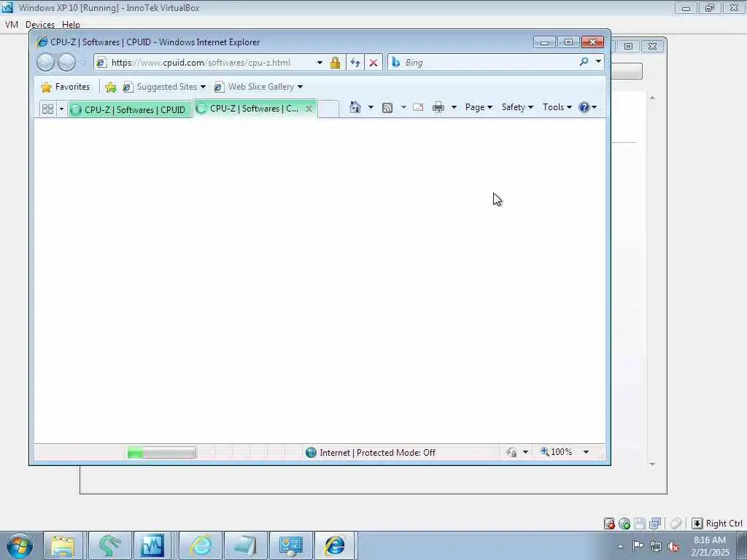This screenshot has width=747, height=560.
Task: Open the Favorites center button
Action: click(65, 87)
